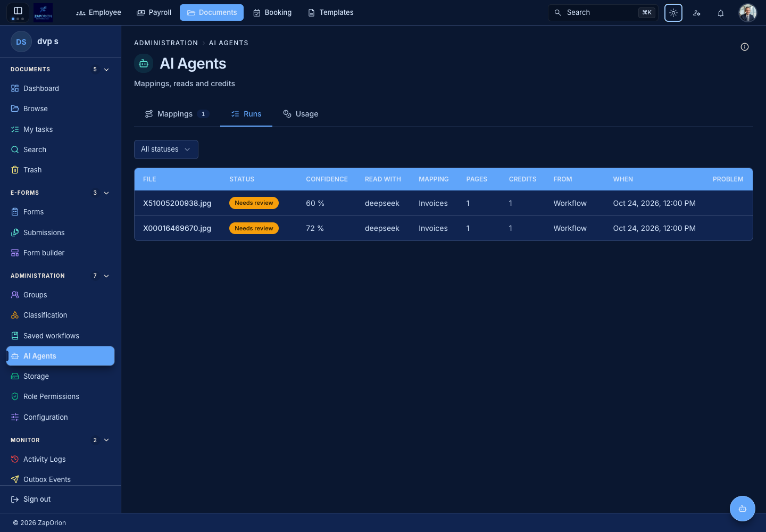Open Activity Logs
The image size is (766, 532).
coord(61,459)
